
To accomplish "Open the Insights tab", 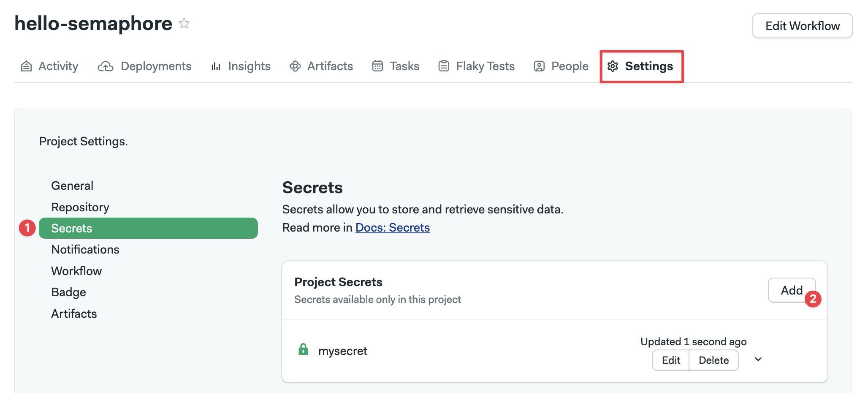I will click(241, 66).
